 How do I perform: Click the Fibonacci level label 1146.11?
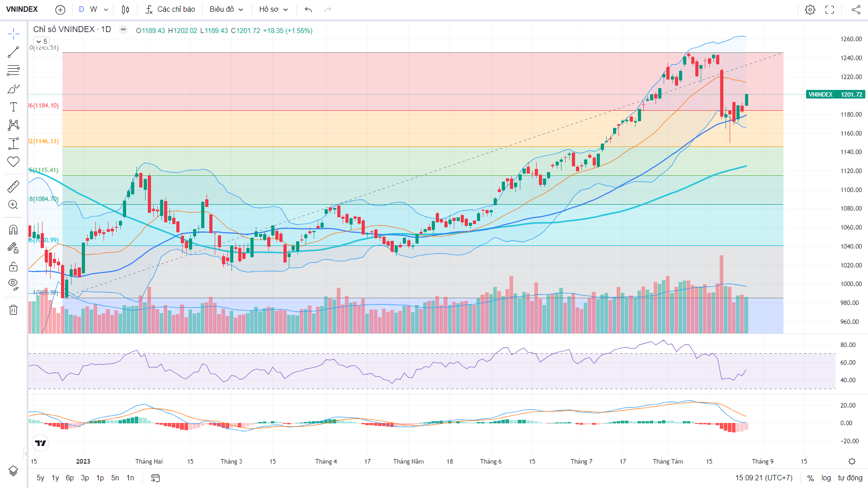tap(44, 141)
